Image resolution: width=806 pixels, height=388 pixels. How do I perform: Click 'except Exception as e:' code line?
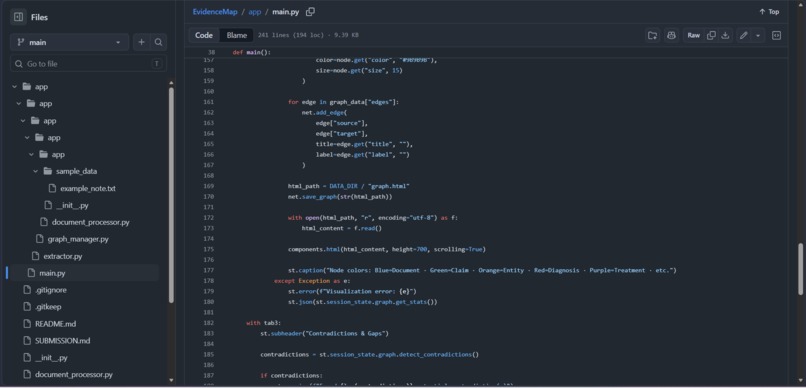click(x=312, y=281)
